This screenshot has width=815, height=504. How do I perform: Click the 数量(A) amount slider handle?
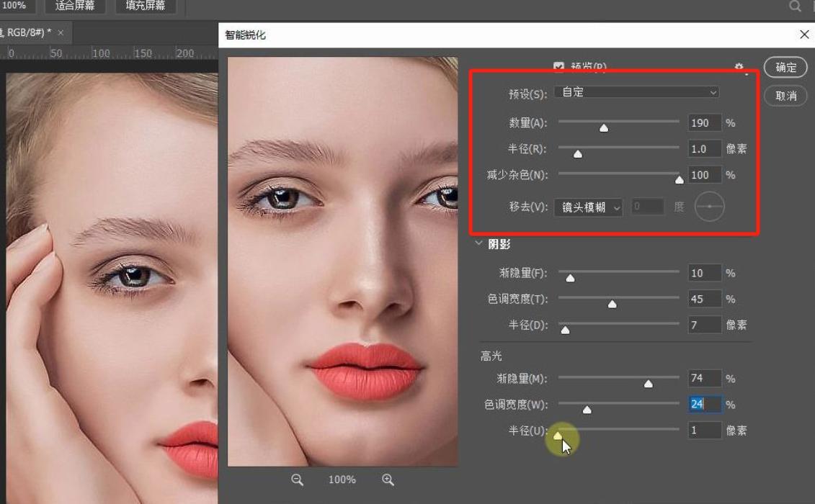[603, 127]
